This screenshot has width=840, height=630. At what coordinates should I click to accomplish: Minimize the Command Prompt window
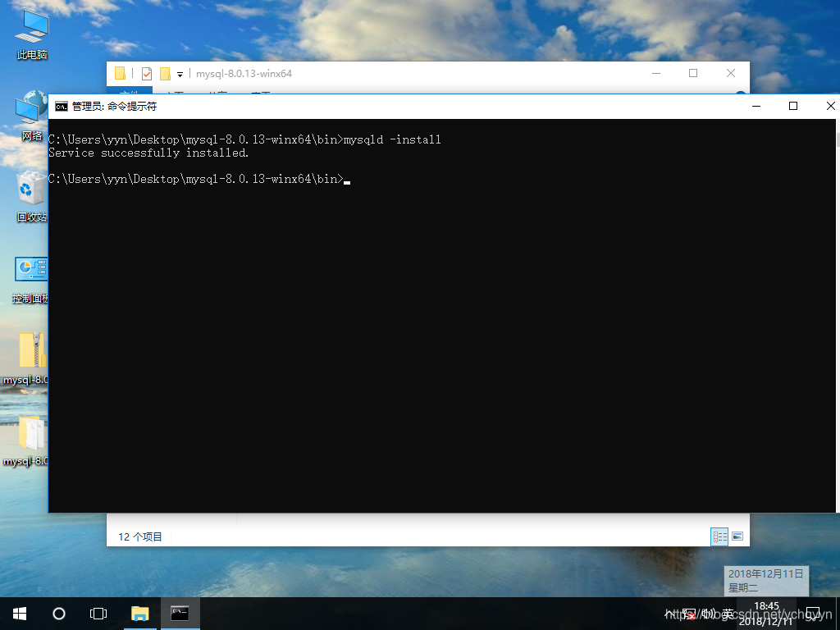click(756, 106)
